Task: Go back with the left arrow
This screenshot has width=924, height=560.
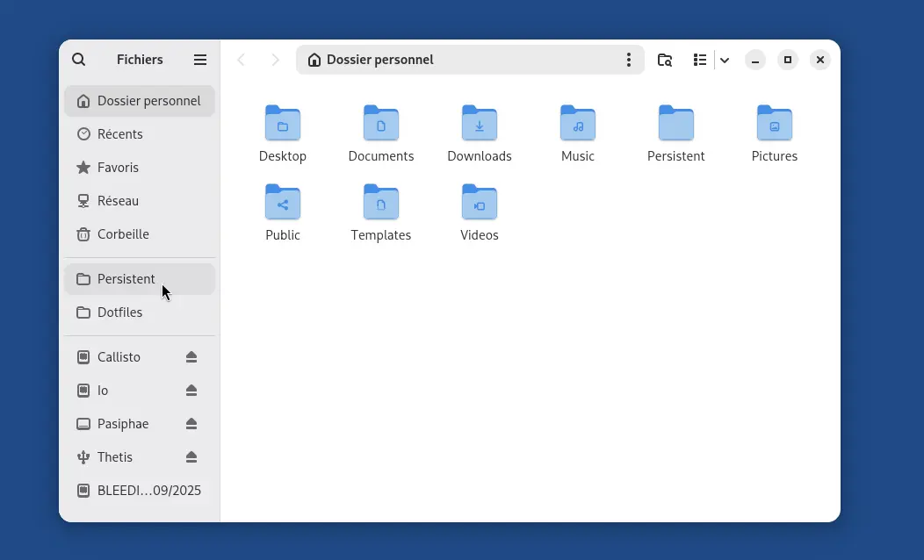Action: [241, 60]
